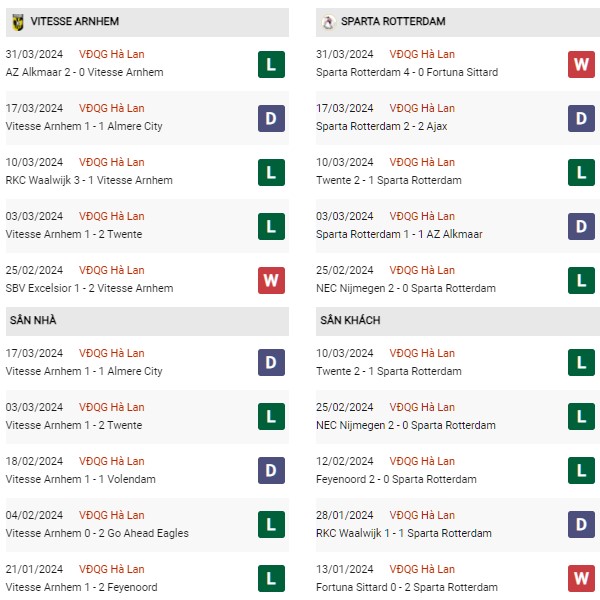Click the D badge for Vitesse 1-1 Volendam
The image size is (600, 600).
point(271,470)
